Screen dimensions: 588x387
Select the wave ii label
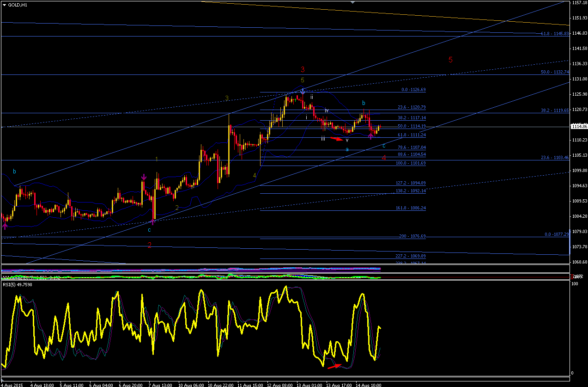[x=312, y=97]
